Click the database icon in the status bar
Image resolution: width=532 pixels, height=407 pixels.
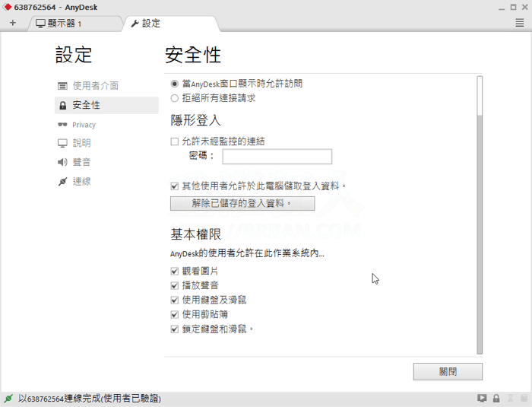(x=523, y=399)
